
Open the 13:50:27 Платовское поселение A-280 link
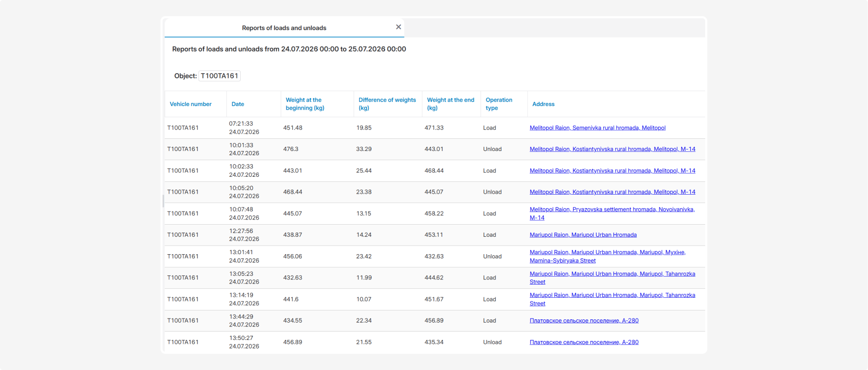[x=584, y=342]
